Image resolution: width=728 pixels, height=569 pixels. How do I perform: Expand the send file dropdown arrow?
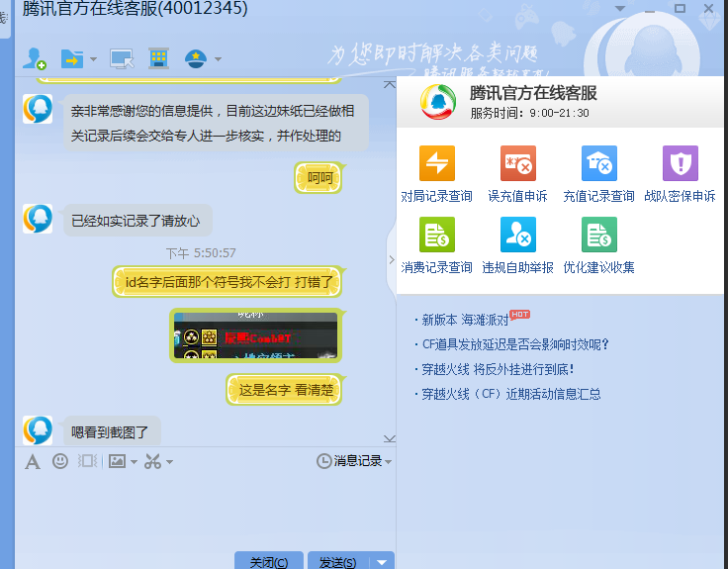click(93, 59)
